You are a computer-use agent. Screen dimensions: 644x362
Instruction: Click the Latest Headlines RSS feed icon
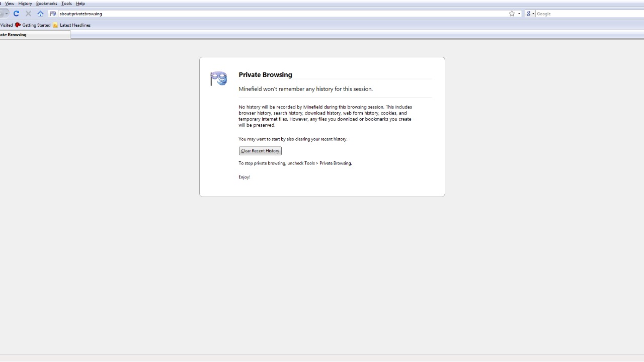tap(55, 25)
